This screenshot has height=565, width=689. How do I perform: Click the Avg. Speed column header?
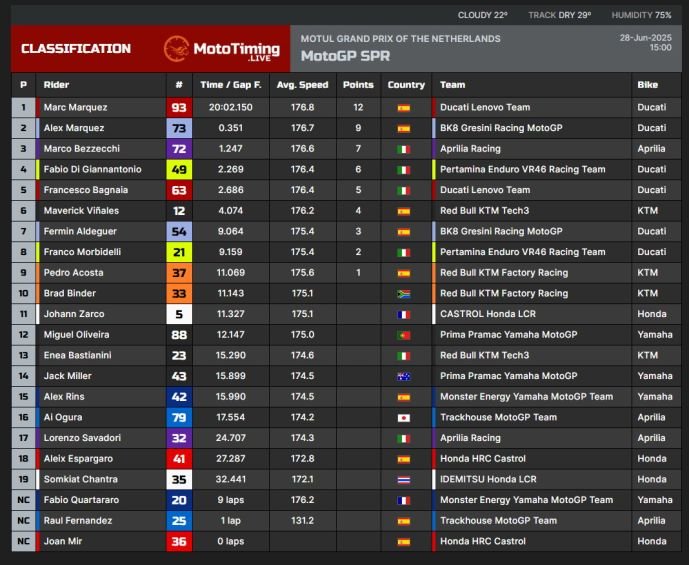coord(302,85)
